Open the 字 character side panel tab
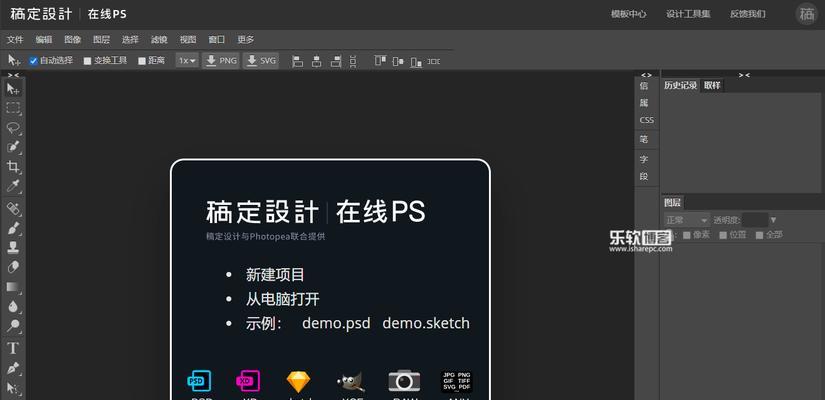 click(644, 159)
